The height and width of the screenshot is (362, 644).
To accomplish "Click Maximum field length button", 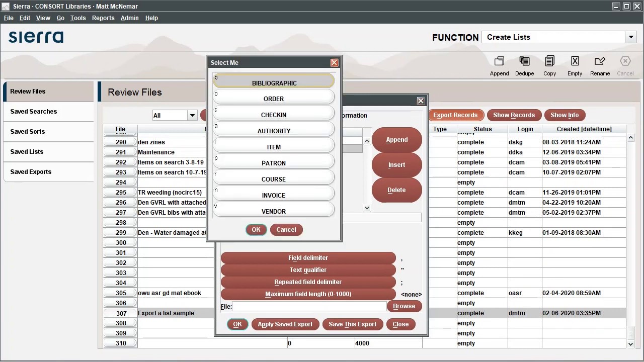I will pos(308,294).
